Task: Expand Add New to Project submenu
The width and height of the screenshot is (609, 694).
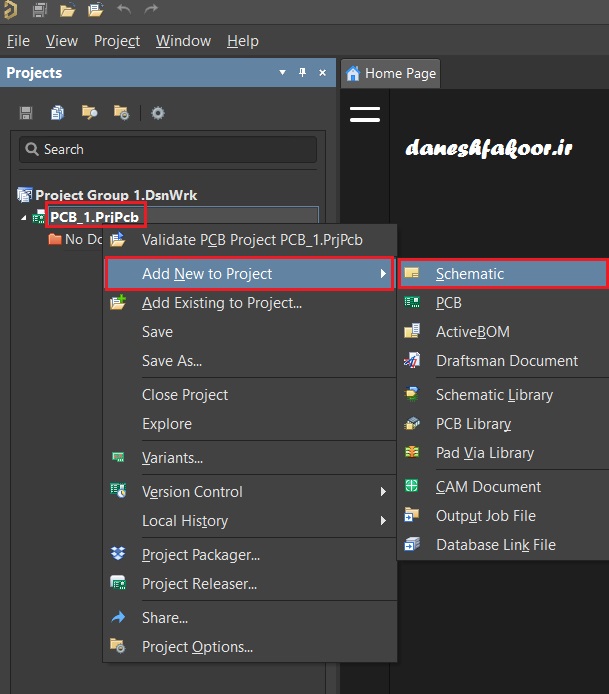Action: coord(250,274)
